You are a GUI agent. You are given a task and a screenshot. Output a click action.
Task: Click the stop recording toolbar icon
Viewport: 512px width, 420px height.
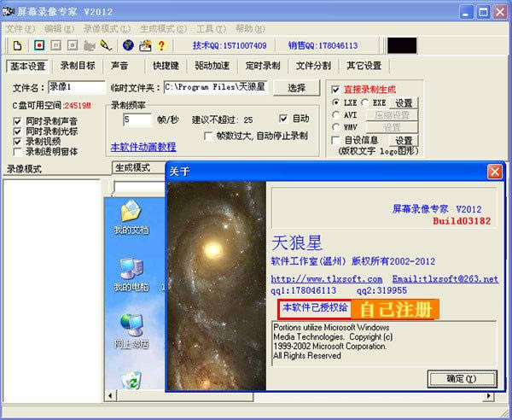point(73,45)
